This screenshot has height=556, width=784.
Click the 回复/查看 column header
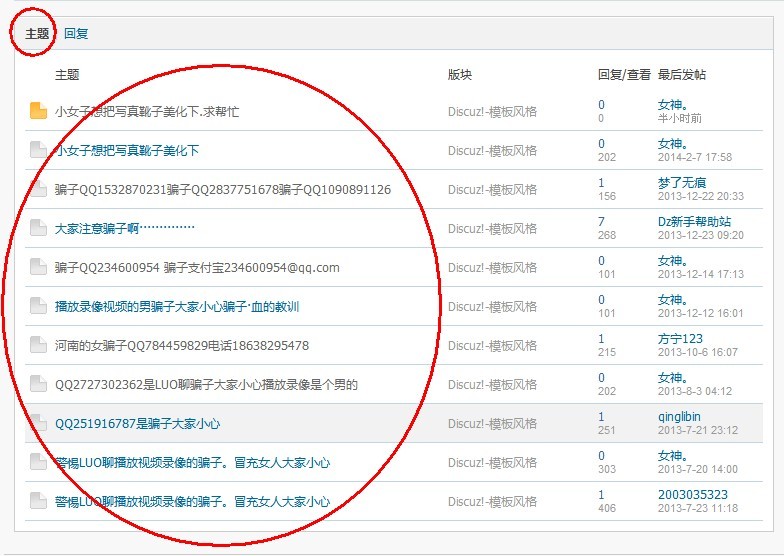(624, 75)
